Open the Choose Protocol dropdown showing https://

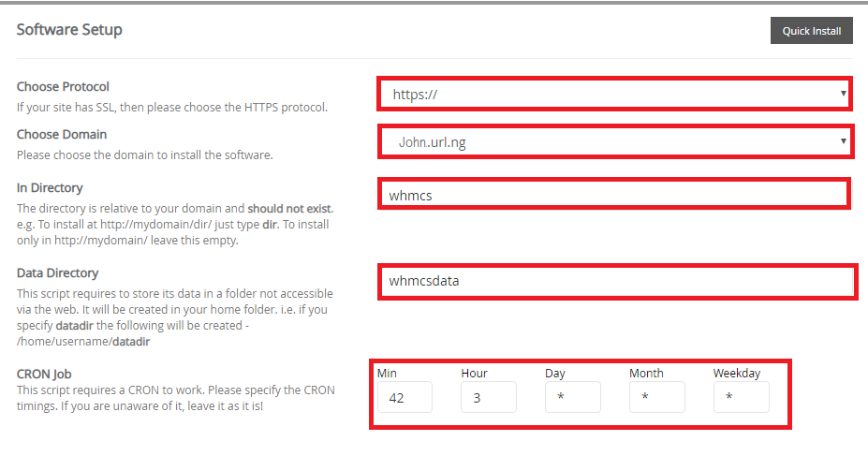click(x=614, y=94)
